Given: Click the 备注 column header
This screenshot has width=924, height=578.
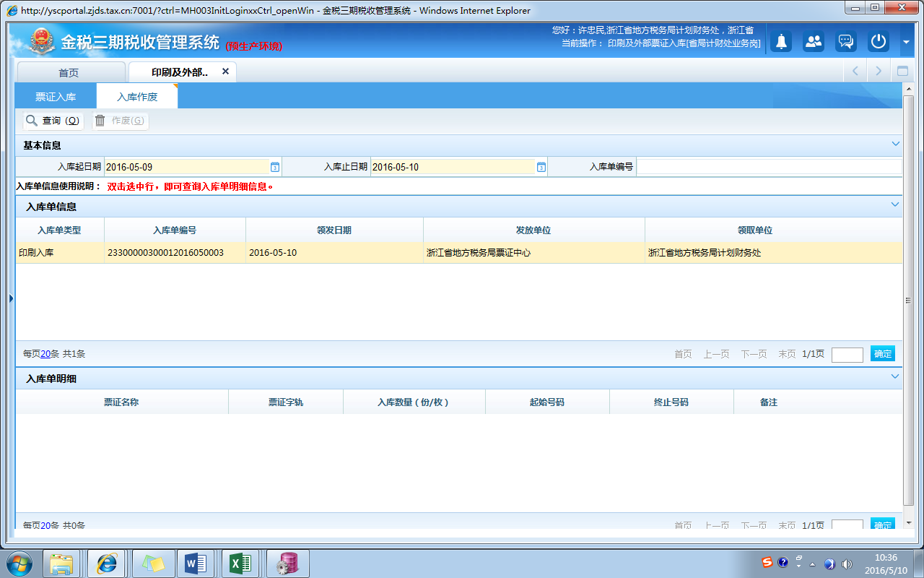Looking at the screenshot, I should click(768, 402).
